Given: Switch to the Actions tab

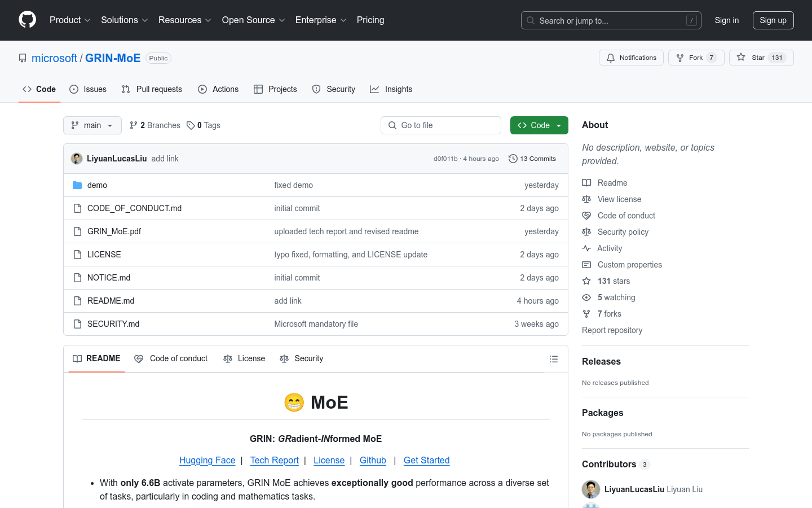Looking at the screenshot, I should 218,89.
